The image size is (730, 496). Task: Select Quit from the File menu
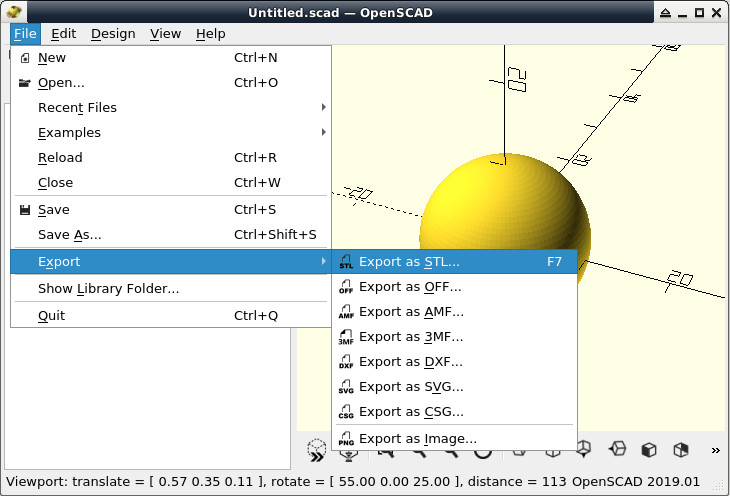point(171,316)
